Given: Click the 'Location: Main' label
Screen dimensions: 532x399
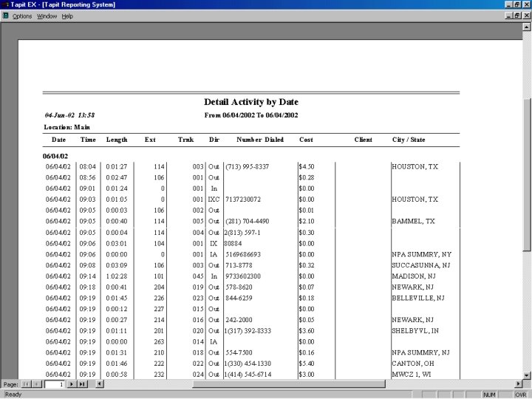Looking at the screenshot, I should coord(66,127).
